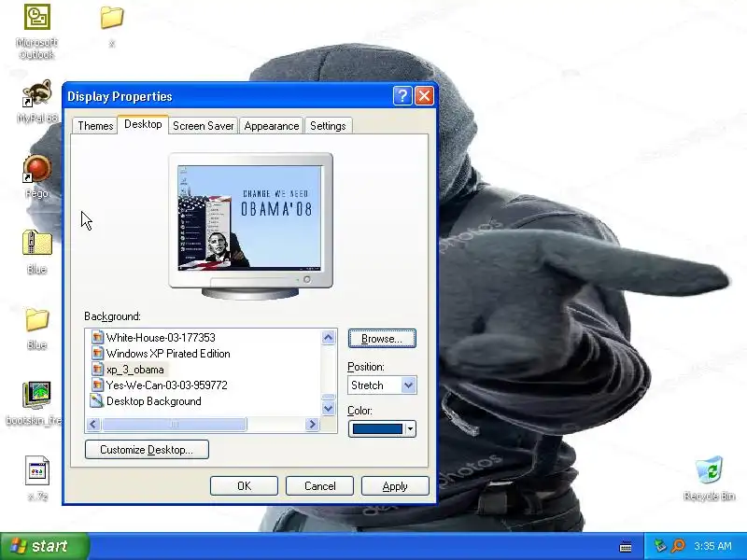Click the Yes-We-Can image file icon
The image size is (747, 560).
(x=98, y=385)
